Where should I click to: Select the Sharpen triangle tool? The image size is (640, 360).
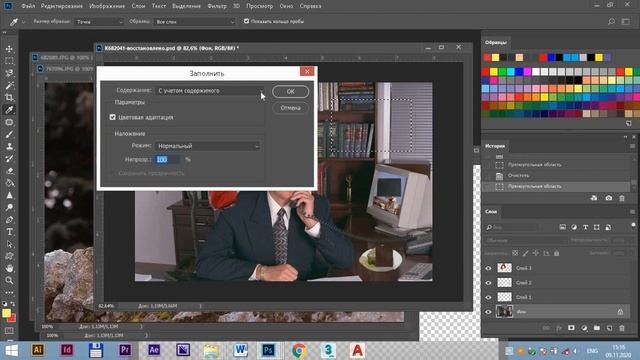pyautogui.click(x=9, y=195)
